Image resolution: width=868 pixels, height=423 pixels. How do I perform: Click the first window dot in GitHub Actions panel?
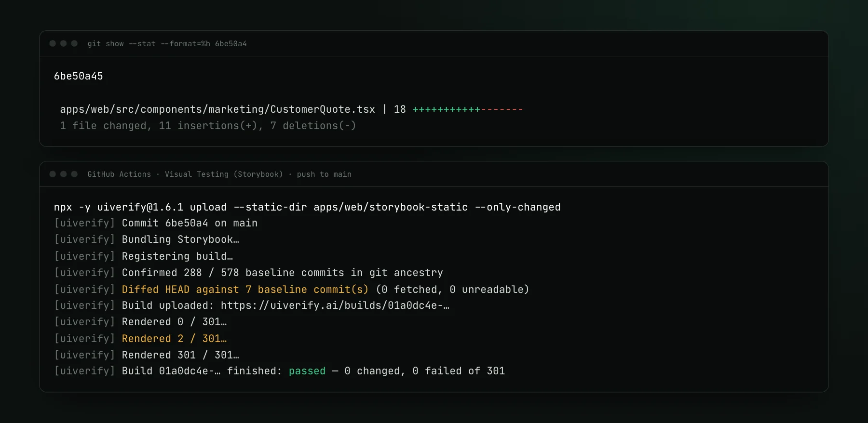(x=53, y=174)
